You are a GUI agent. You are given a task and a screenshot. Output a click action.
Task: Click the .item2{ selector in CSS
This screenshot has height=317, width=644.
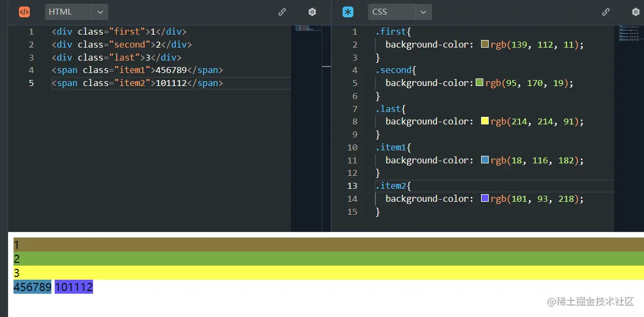393,186
